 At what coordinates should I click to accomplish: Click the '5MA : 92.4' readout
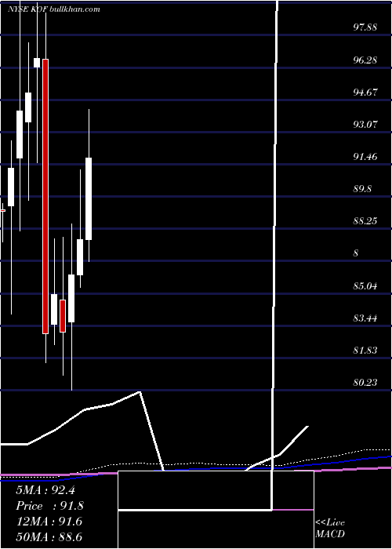click(x=45, y=490)
